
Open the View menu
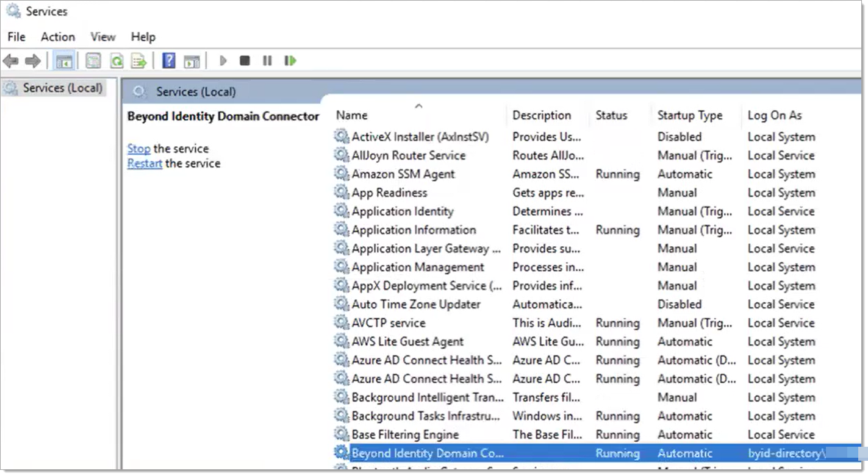103,37
